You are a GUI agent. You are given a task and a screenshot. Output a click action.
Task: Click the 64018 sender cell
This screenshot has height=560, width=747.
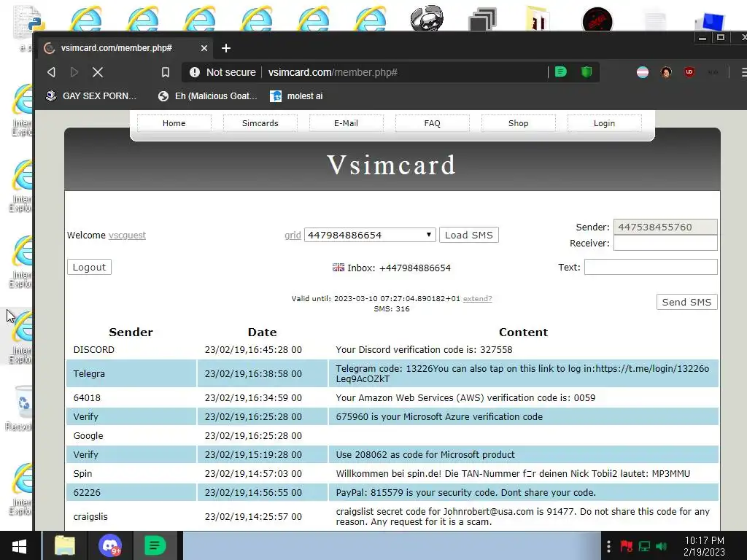point(131,397)
